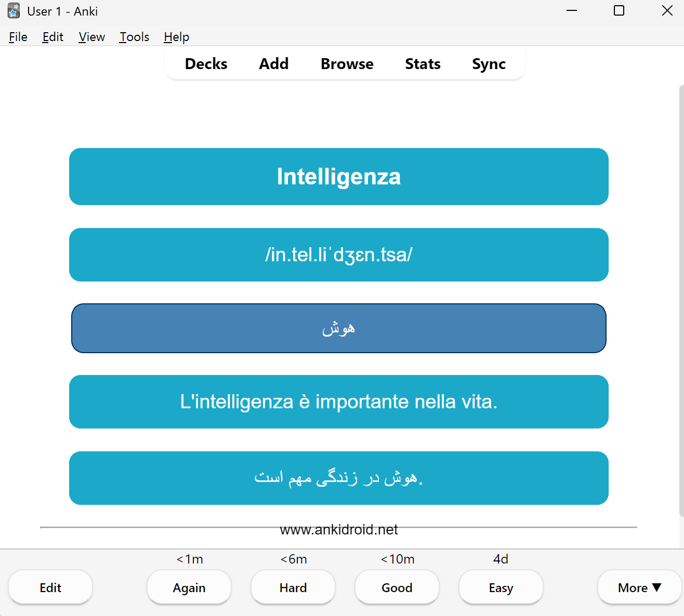Open the card Browse window
Image resolution: width=684 pixels, height=616 pixels.
click(x=347, y=64)
